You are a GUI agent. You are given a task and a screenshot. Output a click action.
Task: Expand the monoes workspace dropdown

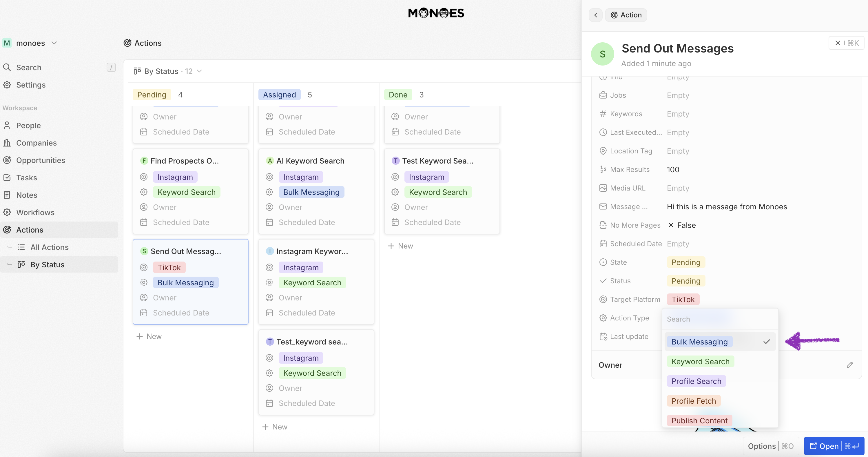pyautogui.click(x=54, y=43)
